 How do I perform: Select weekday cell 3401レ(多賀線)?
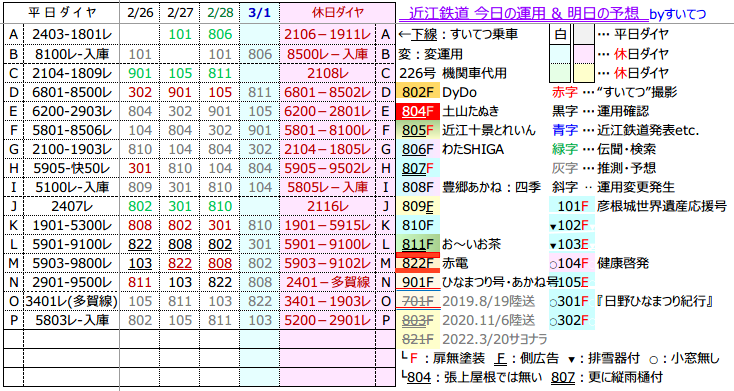pos(72,301)
